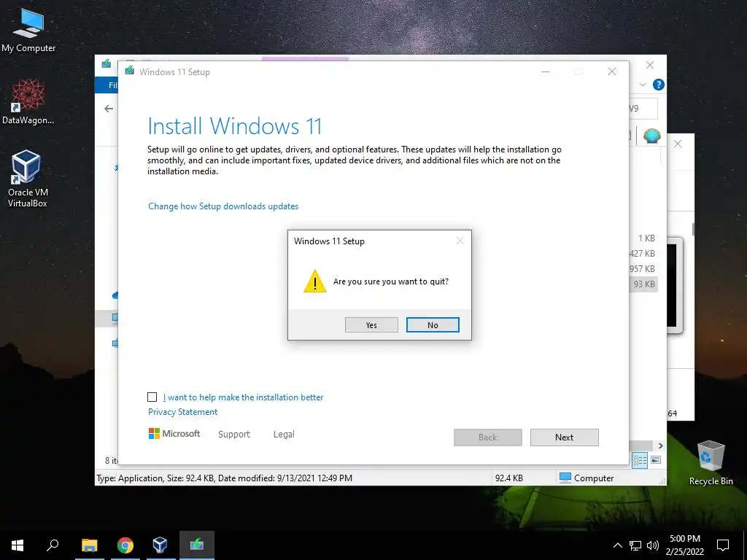Open the Windows Start menu
747x560 pixels.
pos(18,545)
